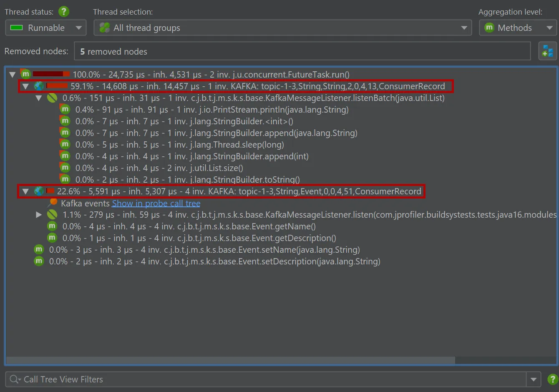Click the method icon of Event.setName row
Viewport: 559px width, 392px height.
[x=39, y=249]
